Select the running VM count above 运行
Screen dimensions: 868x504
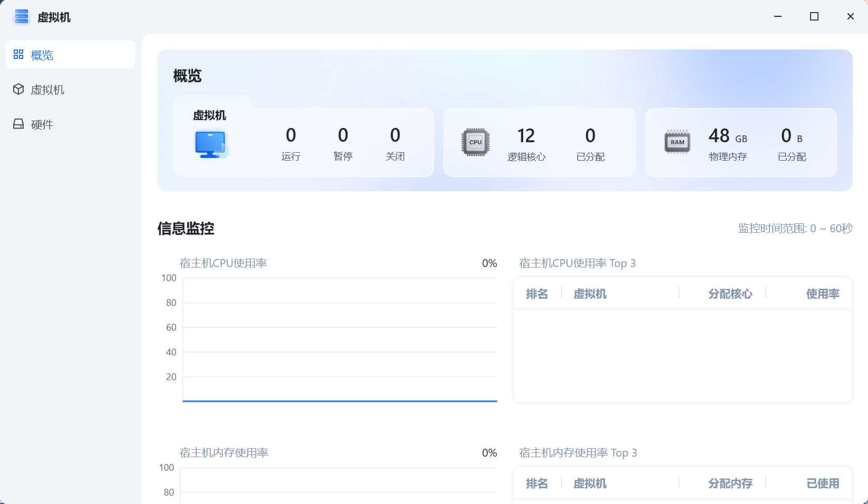point(291,135)
